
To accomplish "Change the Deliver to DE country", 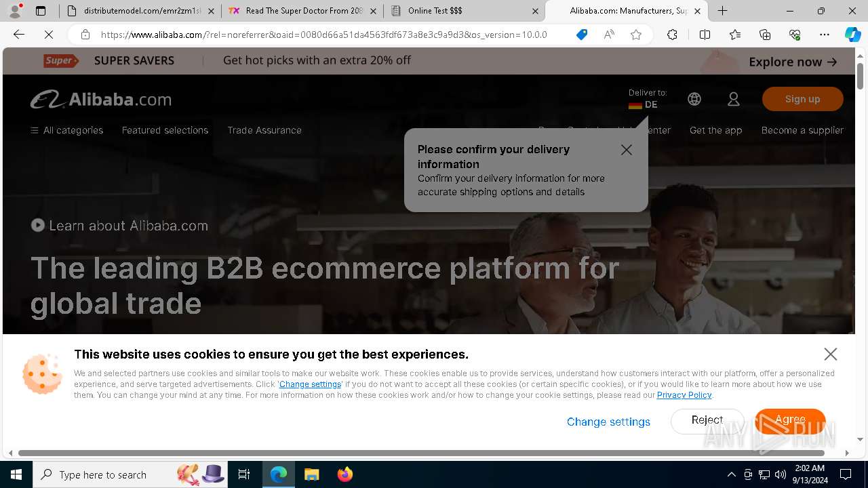I will [647, 99].
